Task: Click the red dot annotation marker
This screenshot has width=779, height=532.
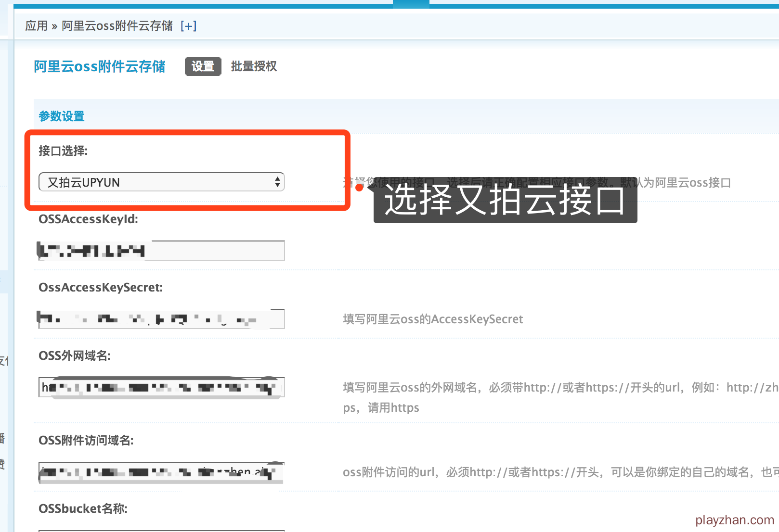Action: tap(359, 188)
